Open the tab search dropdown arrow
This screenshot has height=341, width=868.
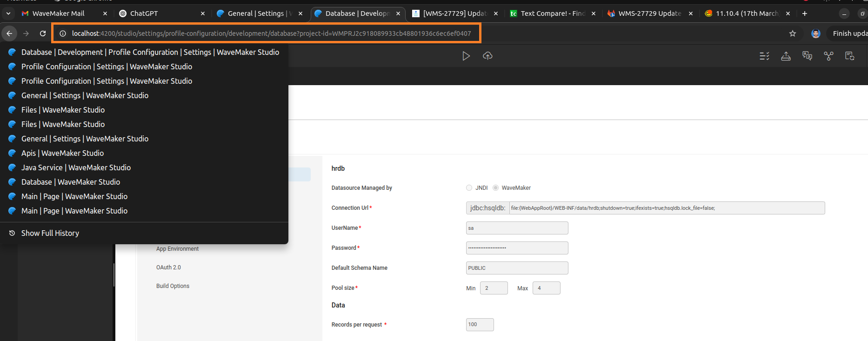[x=8, y=13]
